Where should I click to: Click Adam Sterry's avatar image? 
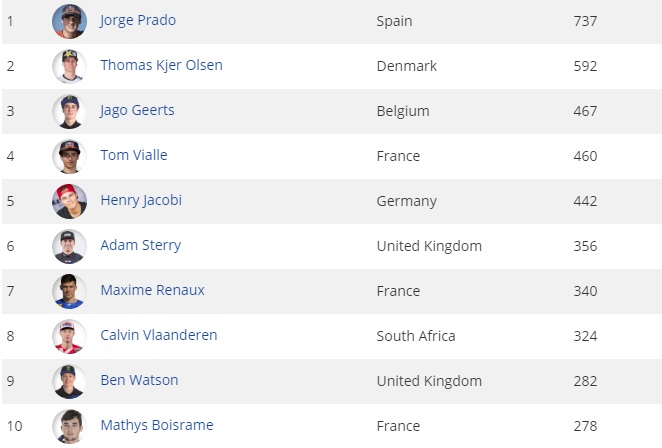click(69, 246)
